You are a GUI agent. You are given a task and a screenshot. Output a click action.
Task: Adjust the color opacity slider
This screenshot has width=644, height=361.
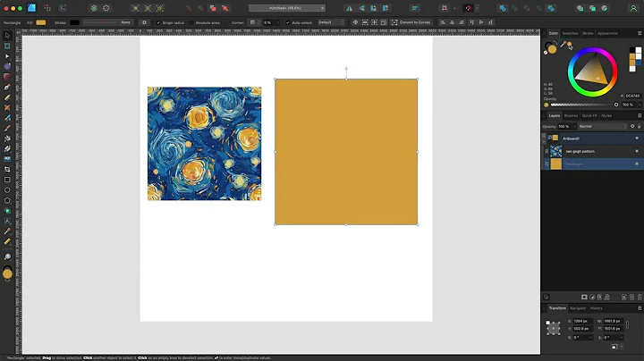pos(583,105)
